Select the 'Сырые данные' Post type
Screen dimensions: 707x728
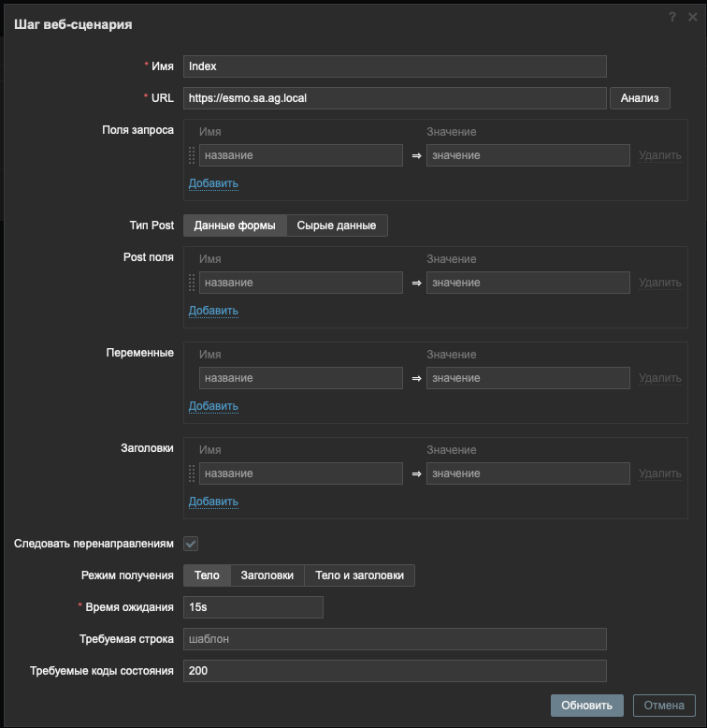pyautogui.click(x=337, y=226)
